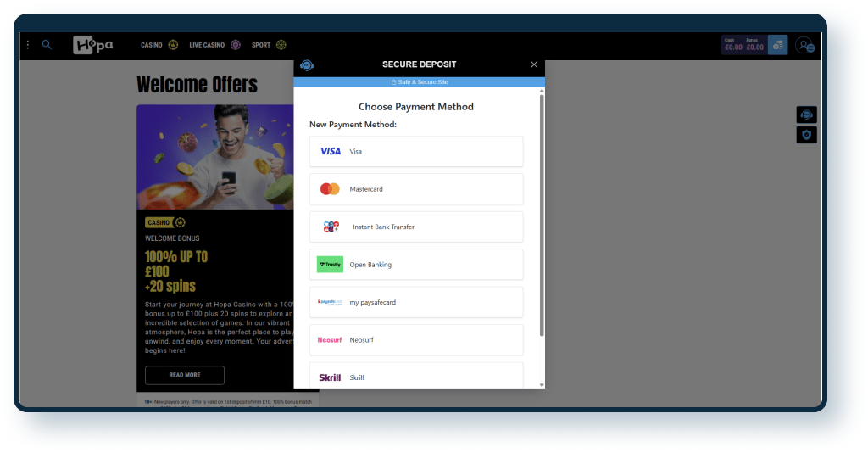Choose my paysafecard payment option
This screenshot has width=868, height=453.
[416, 302]
